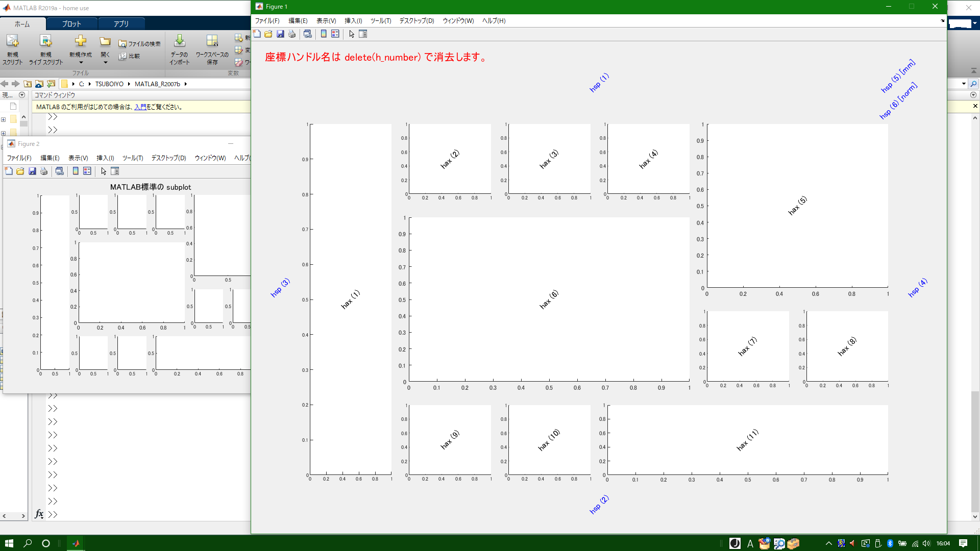
Task: Open the volume control in the system tray
Action: [x=925, y=543]
